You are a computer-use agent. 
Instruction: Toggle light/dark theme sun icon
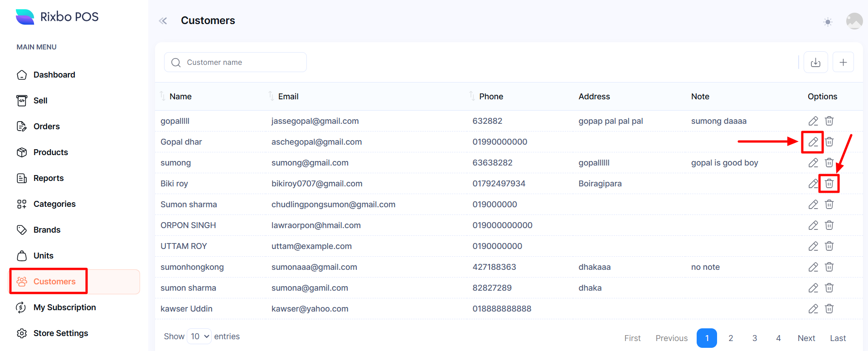(828, 22)
